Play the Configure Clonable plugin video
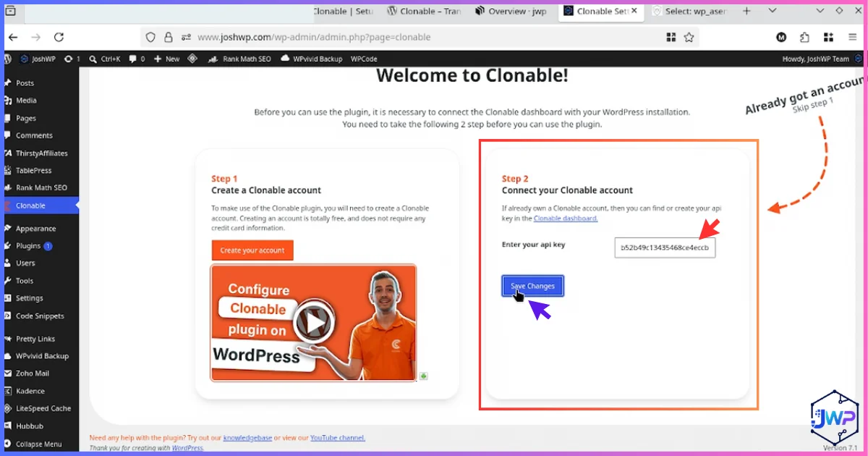This screenshot has width=868, height=456. coord(313,322)
